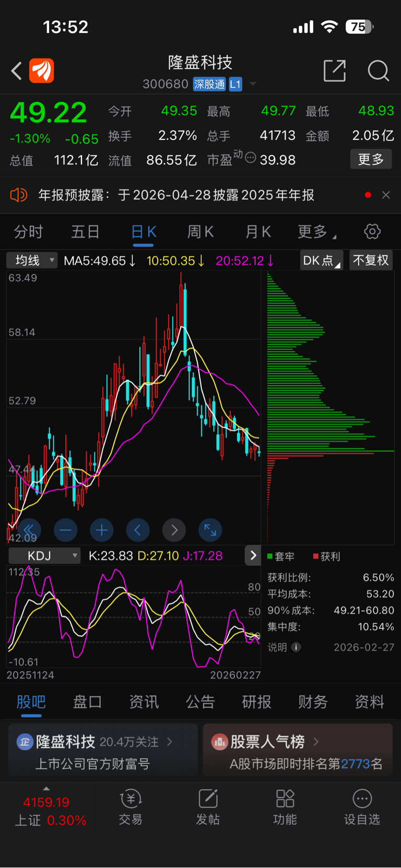Open 隆盛科技 follow chevron
Screen dimensions: 401x868
(x=170, y=742)
